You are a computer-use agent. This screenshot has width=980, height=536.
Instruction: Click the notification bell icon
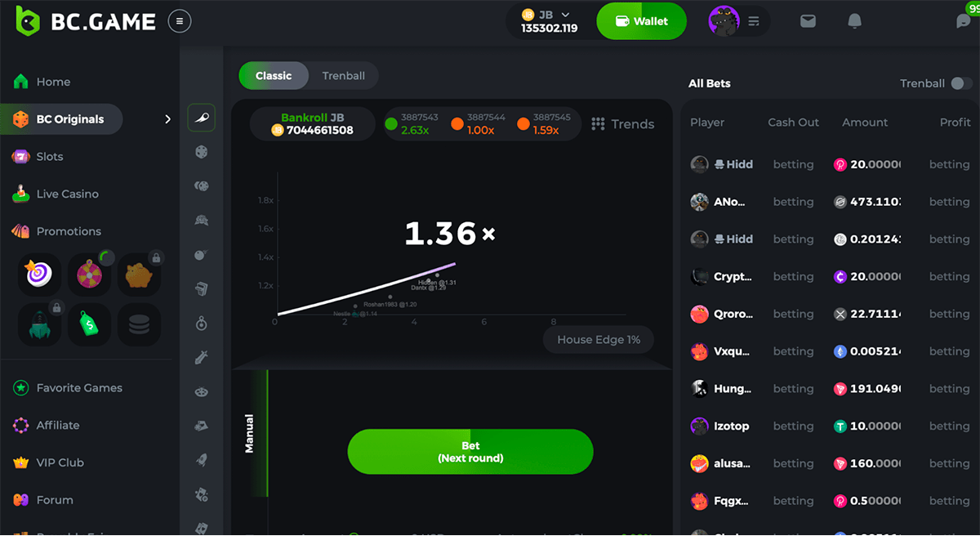854,21
